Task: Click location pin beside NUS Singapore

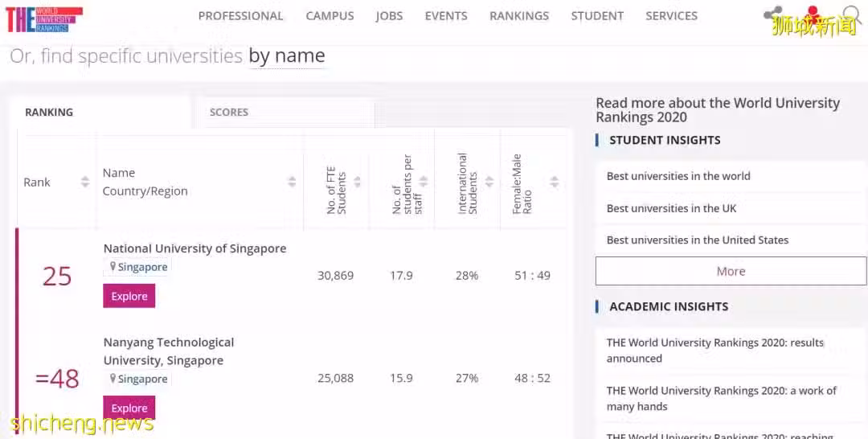Action: pyautogui.click(x=113, y=267)
